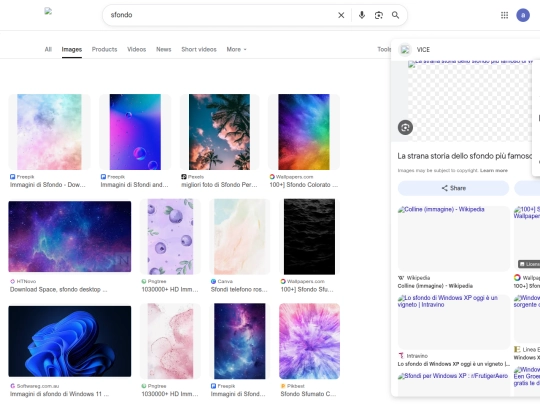Click the Wikipedia source label

[x=418, y=278]
